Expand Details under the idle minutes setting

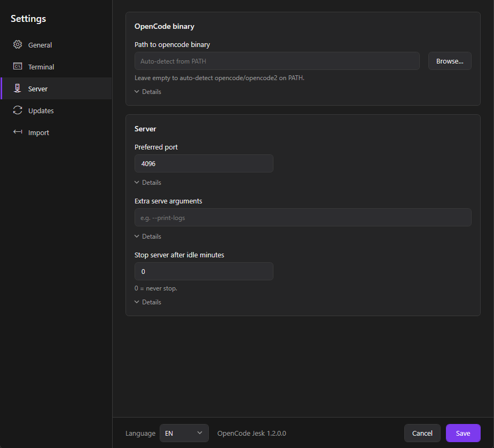(x=148, y=302)
